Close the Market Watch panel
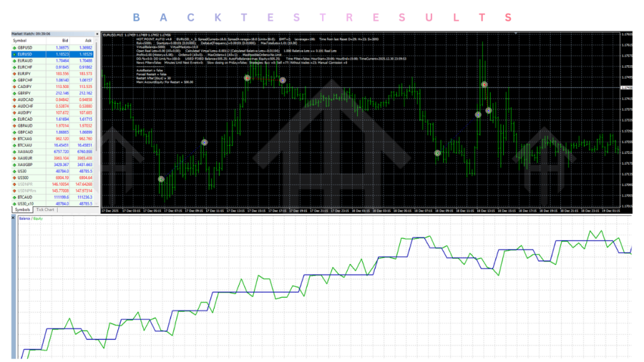Viewport: 644px width, 362px height. [x=97, y=34]
